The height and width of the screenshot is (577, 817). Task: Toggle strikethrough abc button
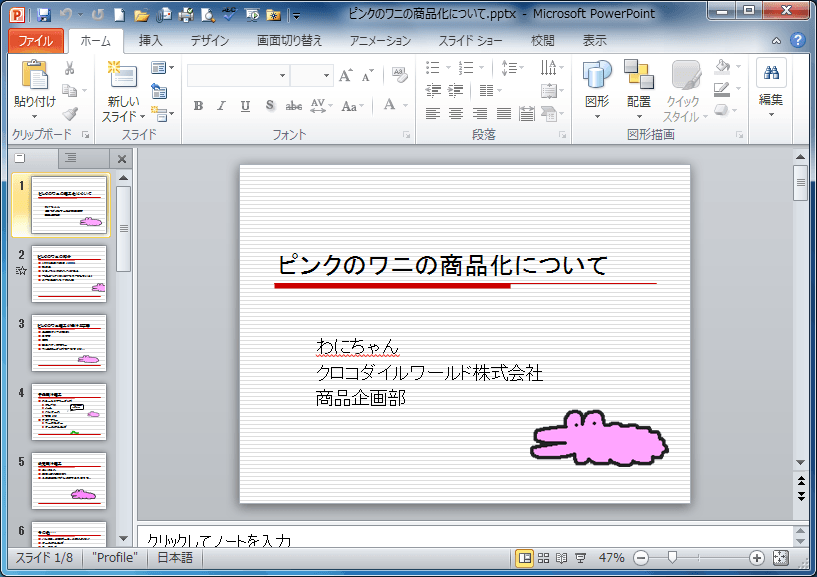(x=293, y=106)
